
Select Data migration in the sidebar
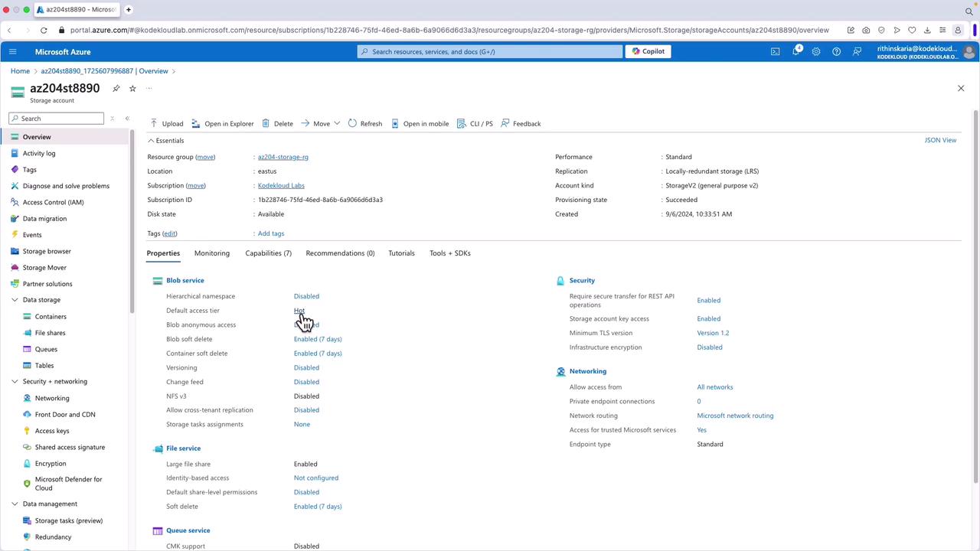(44, 218)
